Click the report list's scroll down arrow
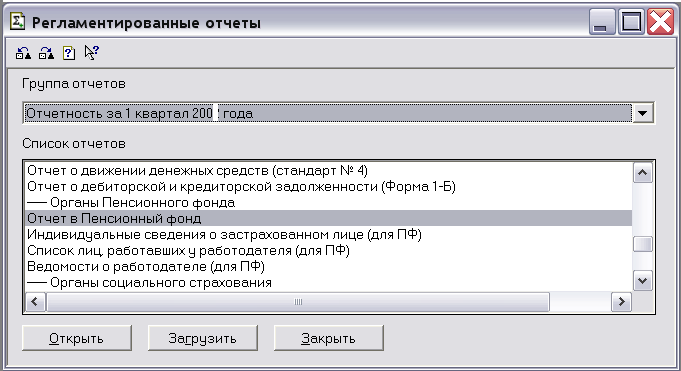 tap(643, 281)
